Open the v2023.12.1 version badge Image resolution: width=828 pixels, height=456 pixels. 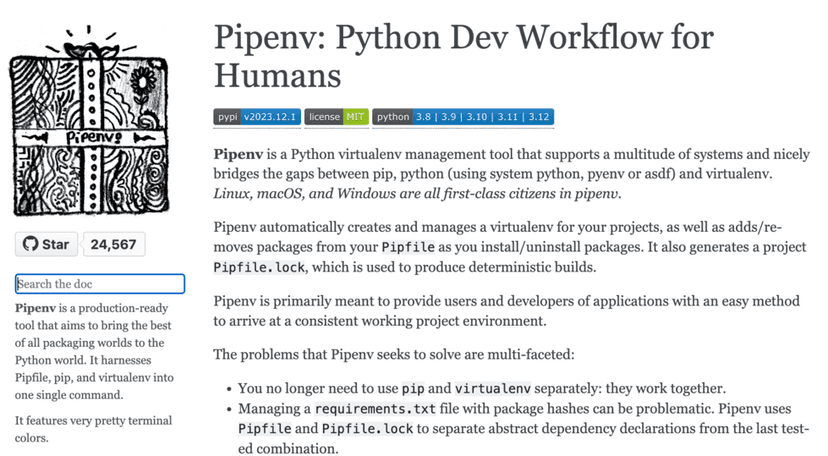[271, 117]
